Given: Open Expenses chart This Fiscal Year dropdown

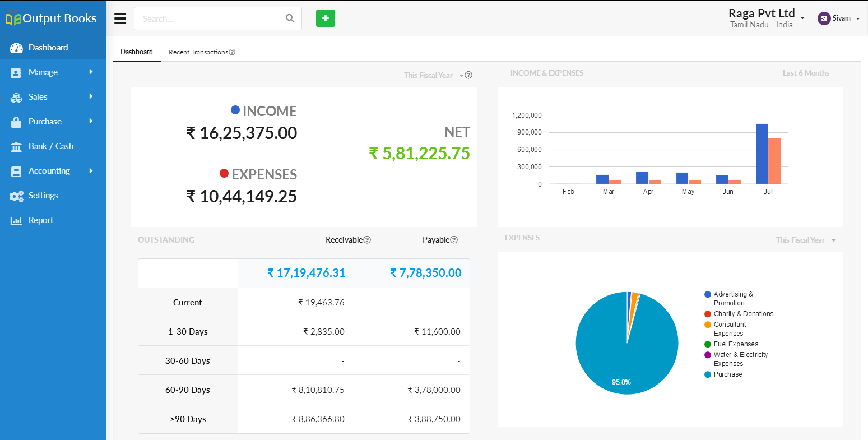Looking at the screenshot, I should pos(806,240).
